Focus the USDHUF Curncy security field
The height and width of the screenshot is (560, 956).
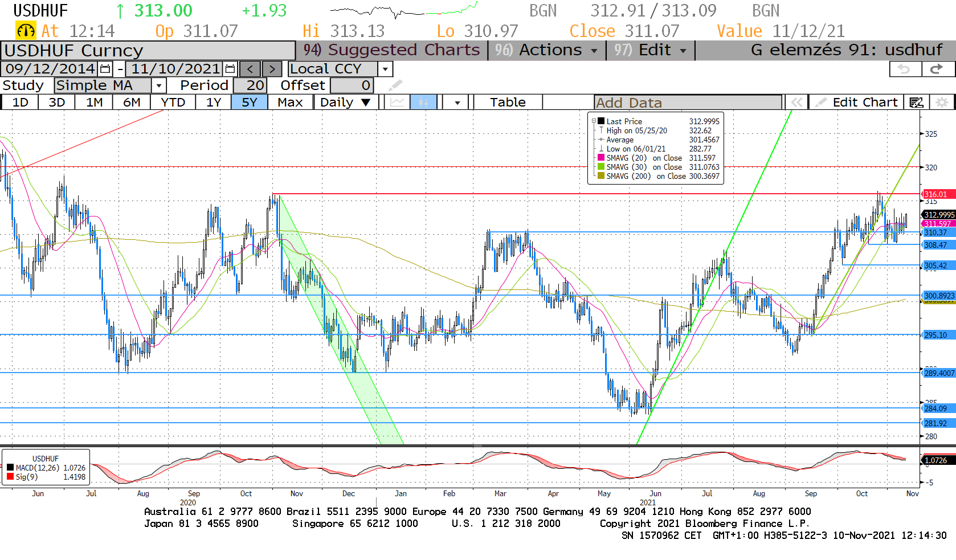click(148, 51)
